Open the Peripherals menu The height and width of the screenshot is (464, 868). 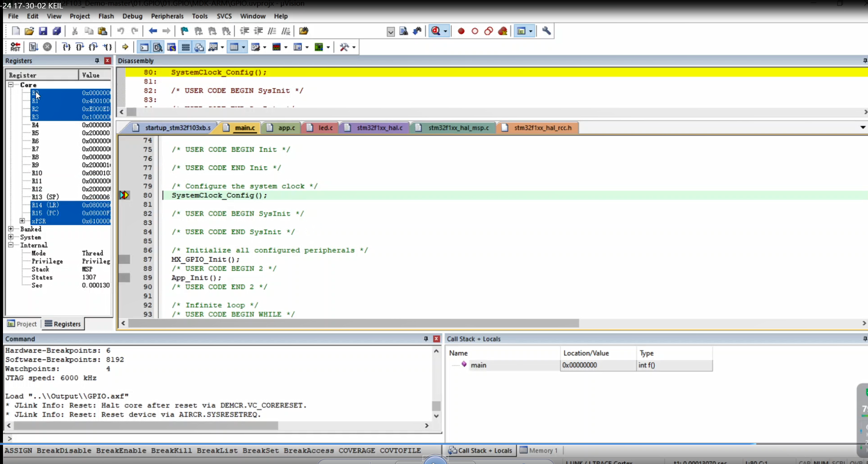coord(167,16)
